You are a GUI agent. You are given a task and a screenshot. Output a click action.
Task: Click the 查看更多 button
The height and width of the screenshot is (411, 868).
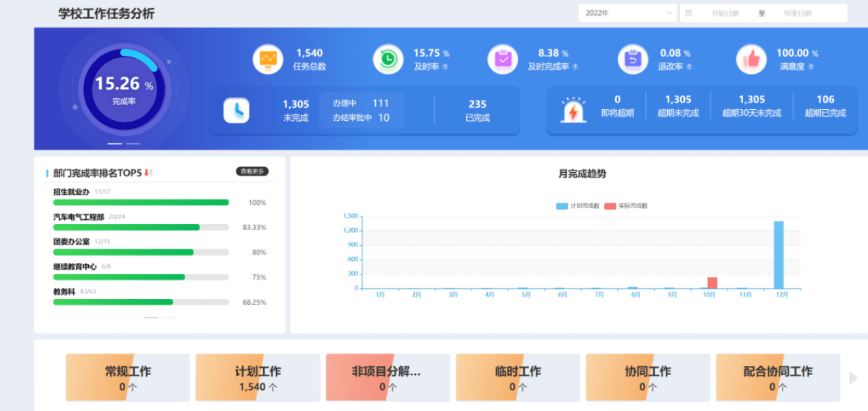[x=252, y=171]
